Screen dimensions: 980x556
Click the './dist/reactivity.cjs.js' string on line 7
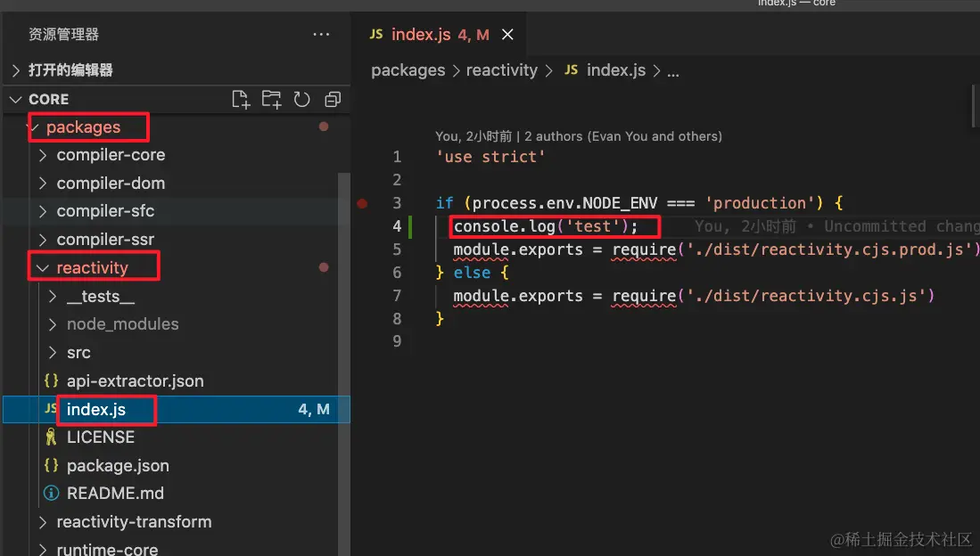pos(805,296)
